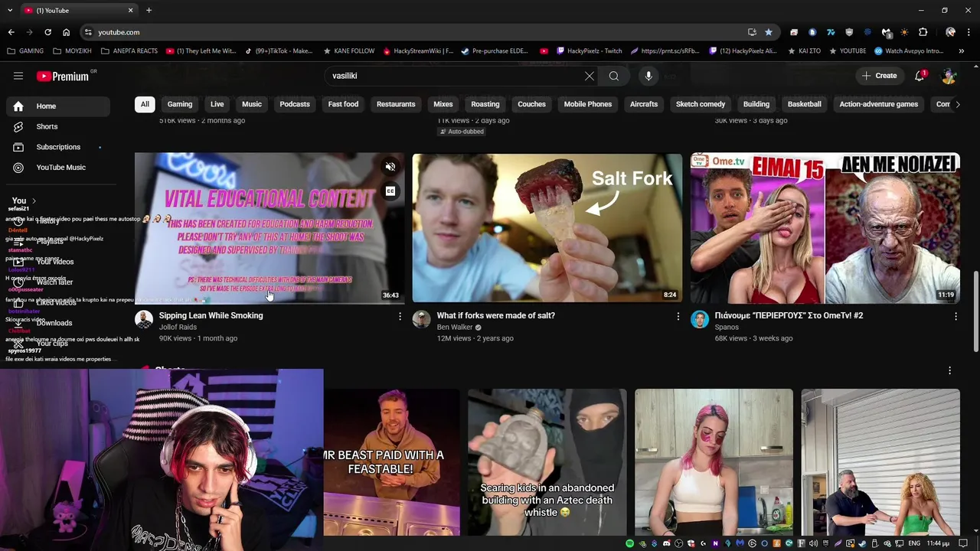Expand the You section chevron
980x551 pixels.
click(x=34, y=201)
